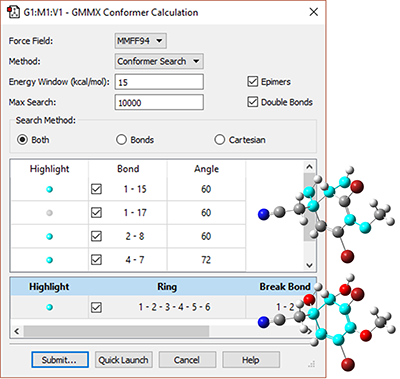Click the Angle column header
400x379 pixels.
coord(206,169)
